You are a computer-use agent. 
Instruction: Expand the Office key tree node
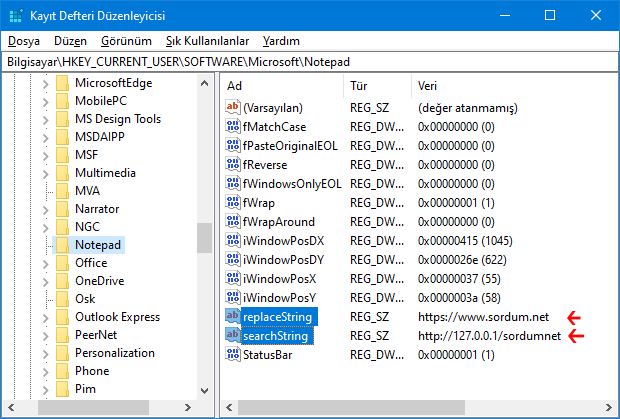pyautogui.click(x=45, y=263)
